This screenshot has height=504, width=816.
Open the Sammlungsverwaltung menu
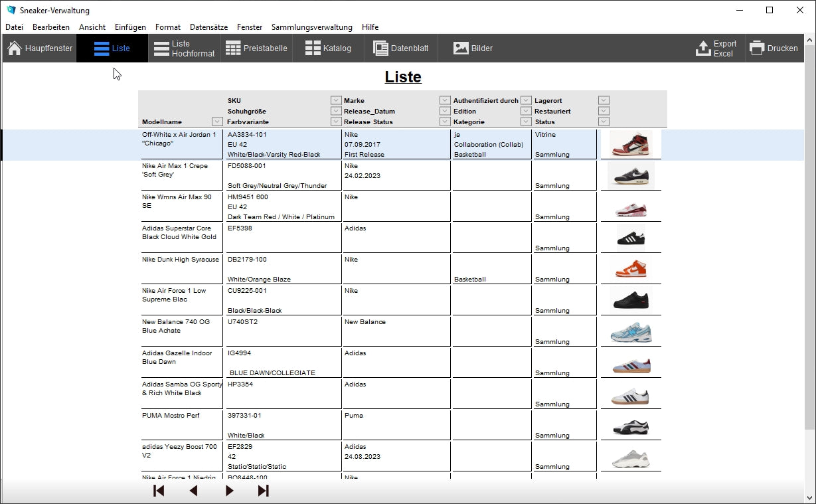[x=311, y=27]
